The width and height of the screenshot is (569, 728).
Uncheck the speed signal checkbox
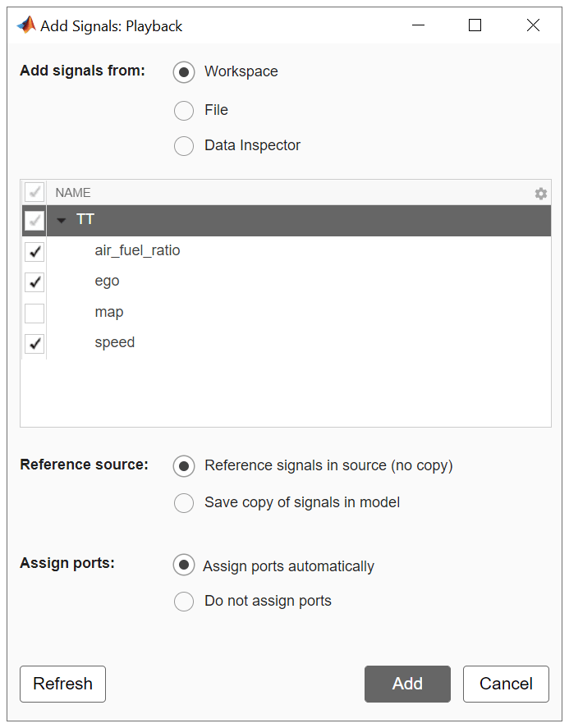[x=34, y=343]
